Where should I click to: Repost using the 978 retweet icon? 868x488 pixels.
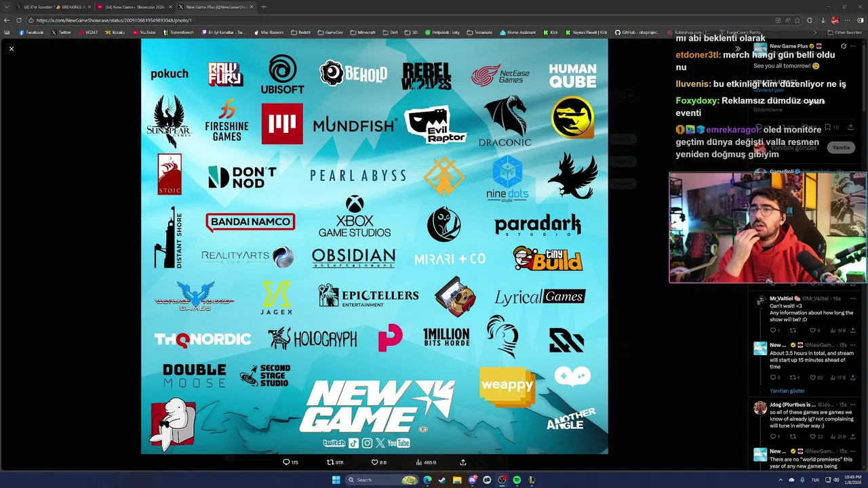pyautogui.click(x=335, y=462)
